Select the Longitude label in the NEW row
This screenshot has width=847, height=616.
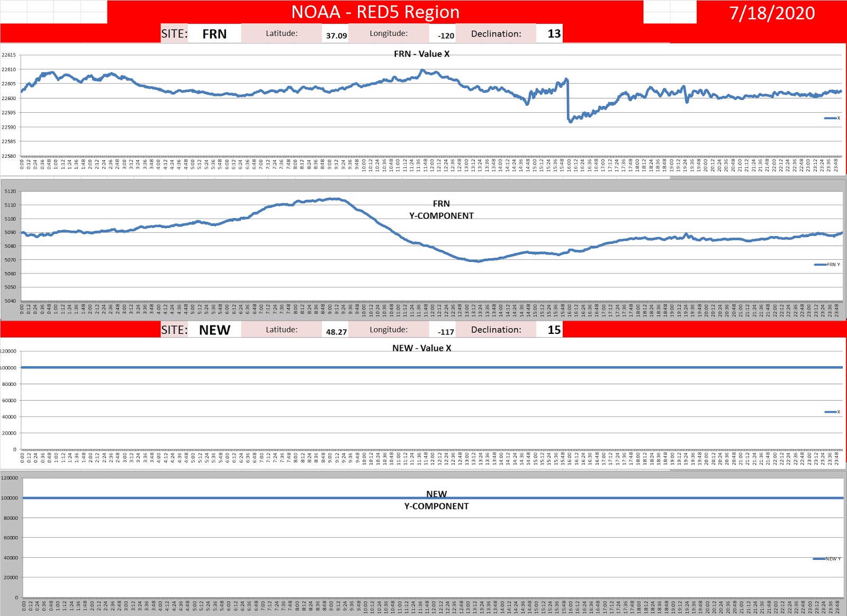[x=389, y=330]
